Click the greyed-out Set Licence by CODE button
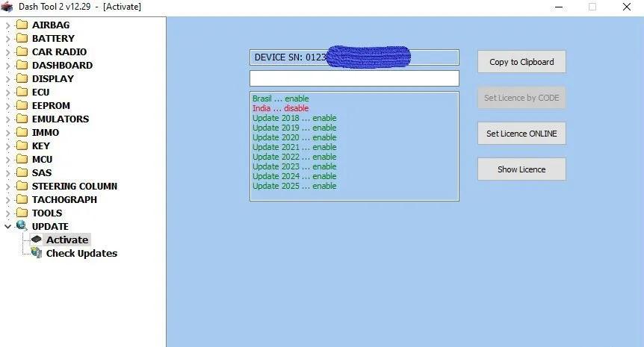 (521, 98)
